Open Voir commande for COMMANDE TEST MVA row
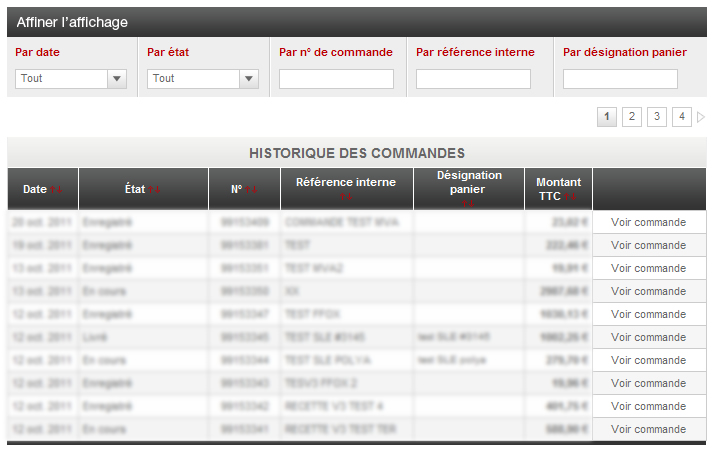Viewport: 713px width, 454px height. [648, 222]
